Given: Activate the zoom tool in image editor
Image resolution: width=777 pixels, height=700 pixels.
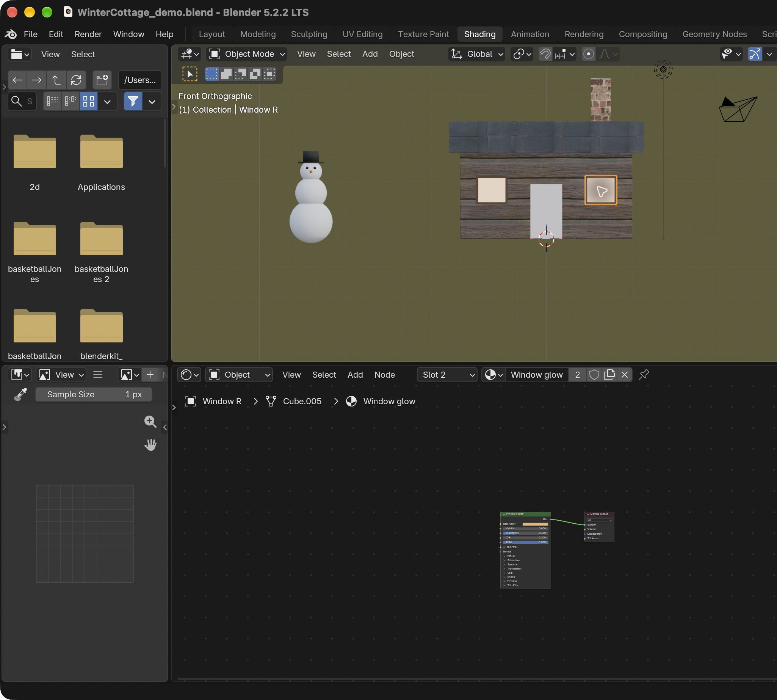Looking at the screenshot, I should pyautogui.click(x=150, y=422).
